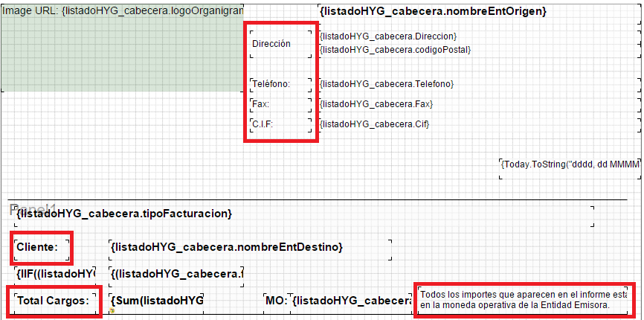644x320 pixels.
Task: Select the cabecera.Direccion data field
Action: (x=387, y=36)
